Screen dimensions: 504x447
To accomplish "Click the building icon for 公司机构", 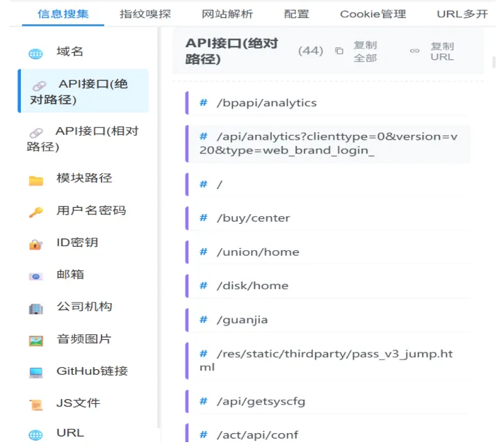I will pos(35,309).
